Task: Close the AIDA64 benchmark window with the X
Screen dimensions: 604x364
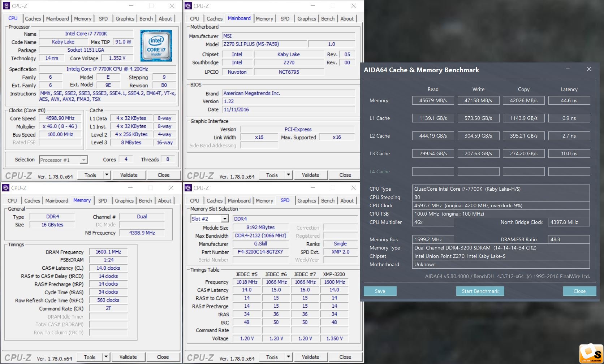Action: (x=589, y=69)
